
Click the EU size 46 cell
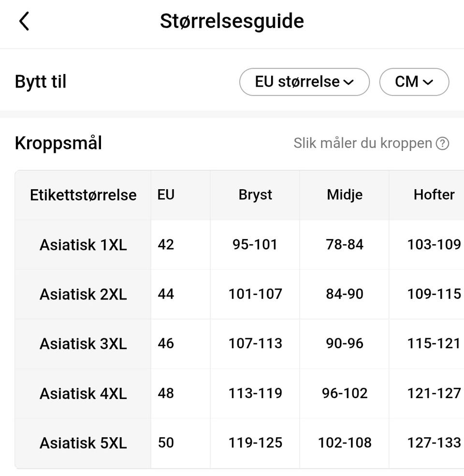(x=166, y=343)
